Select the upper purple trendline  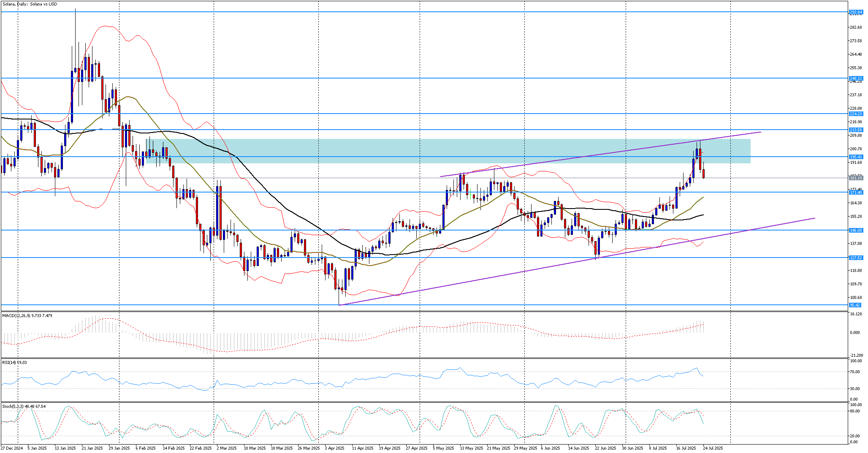[x=600, y=154]
